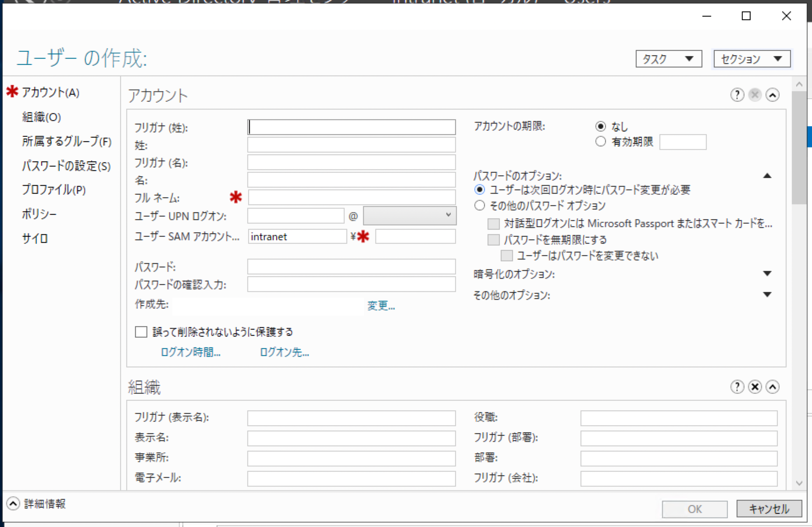
Task: Check the パスワードを無期限にする checkbox
Action: coord(492,239)
